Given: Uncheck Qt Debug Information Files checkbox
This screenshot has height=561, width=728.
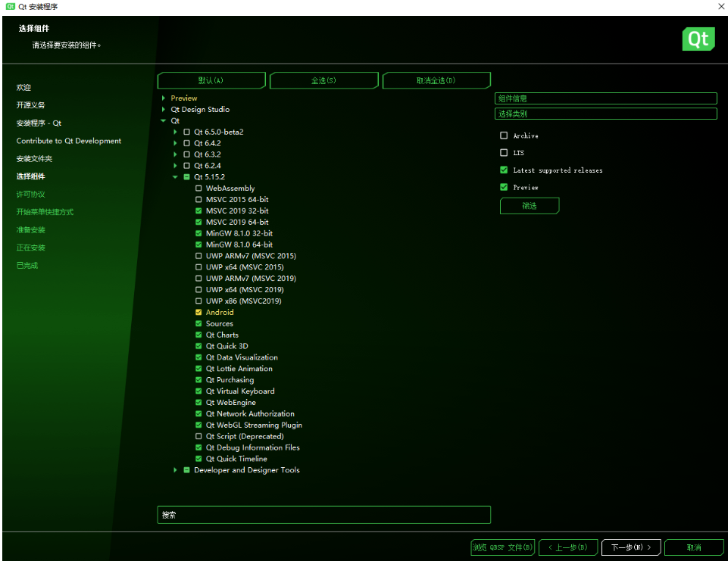Looking at the screenshot, I should [198, 447].
